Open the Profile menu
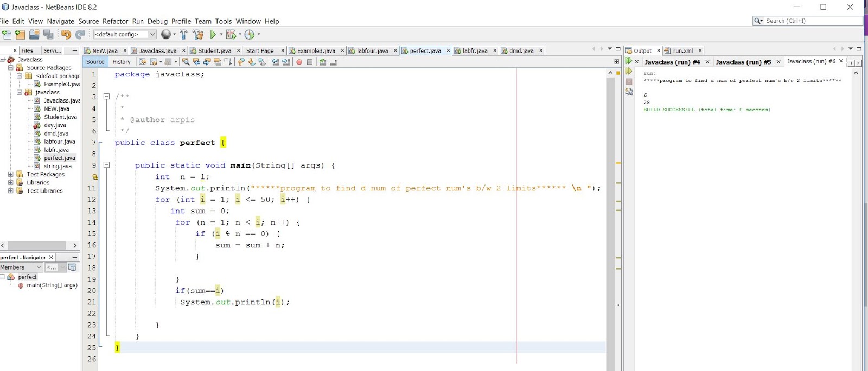The height and width of the screenshot is (371, 868). tap(181, 21)
